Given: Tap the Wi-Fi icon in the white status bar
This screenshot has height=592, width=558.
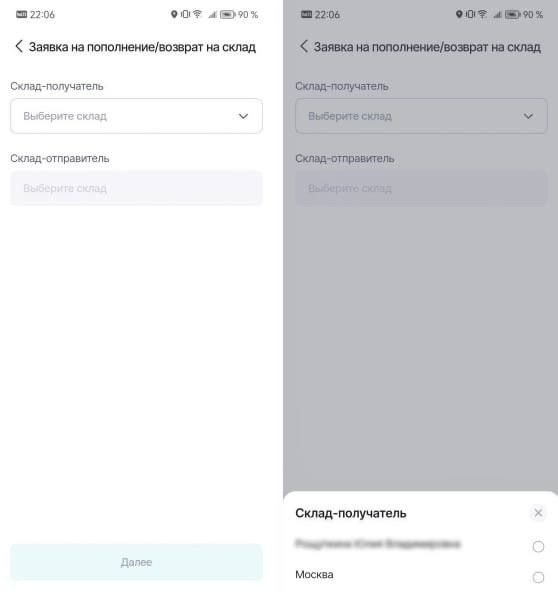Looking at the screenshot, I should pos(197,14).
